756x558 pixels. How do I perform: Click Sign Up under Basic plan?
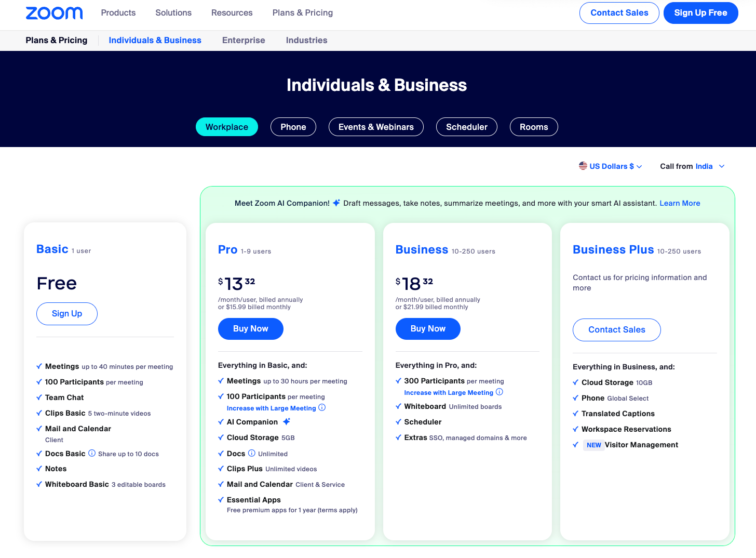coord(67,314)
